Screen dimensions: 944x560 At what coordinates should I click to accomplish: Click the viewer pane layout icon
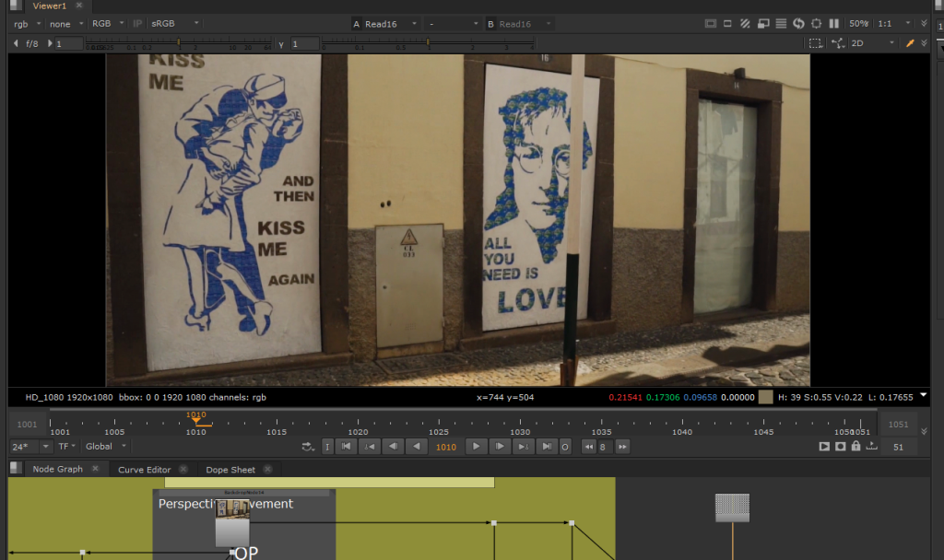[x=16, y=6]
